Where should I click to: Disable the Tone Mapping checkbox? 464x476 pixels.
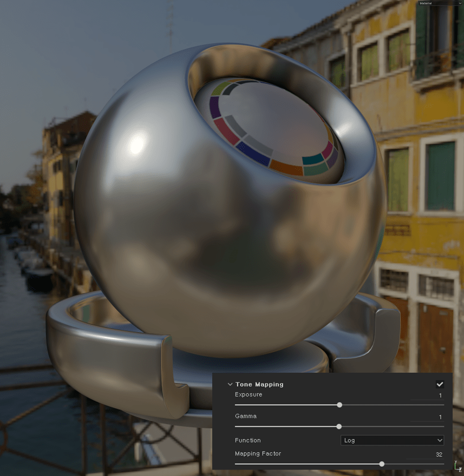440,385
